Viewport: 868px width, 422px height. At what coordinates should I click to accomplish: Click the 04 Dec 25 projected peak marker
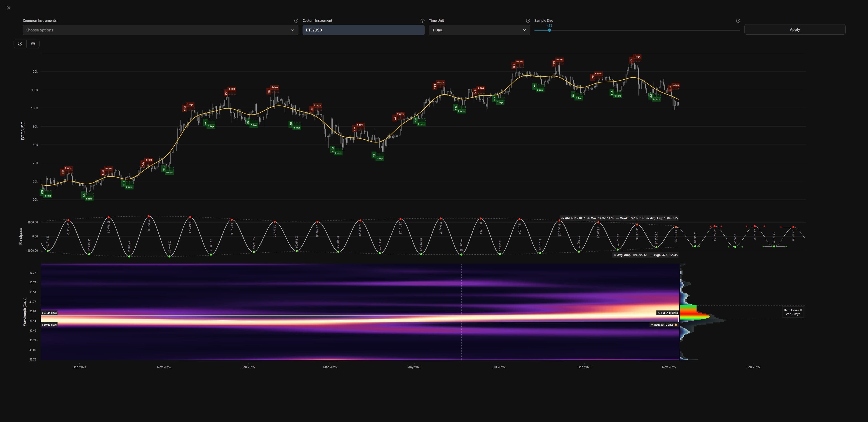(715, 226)
